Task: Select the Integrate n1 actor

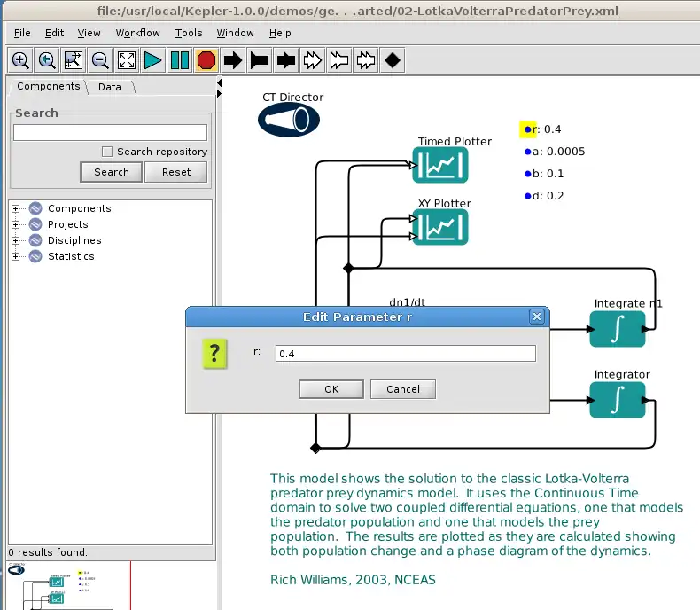Action: coord(618,329)
